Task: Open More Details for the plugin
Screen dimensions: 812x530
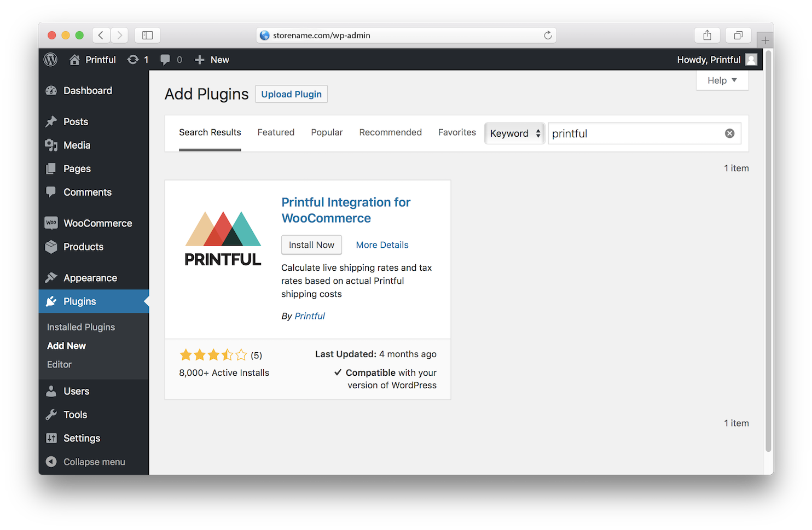Action: coord(382,245)
